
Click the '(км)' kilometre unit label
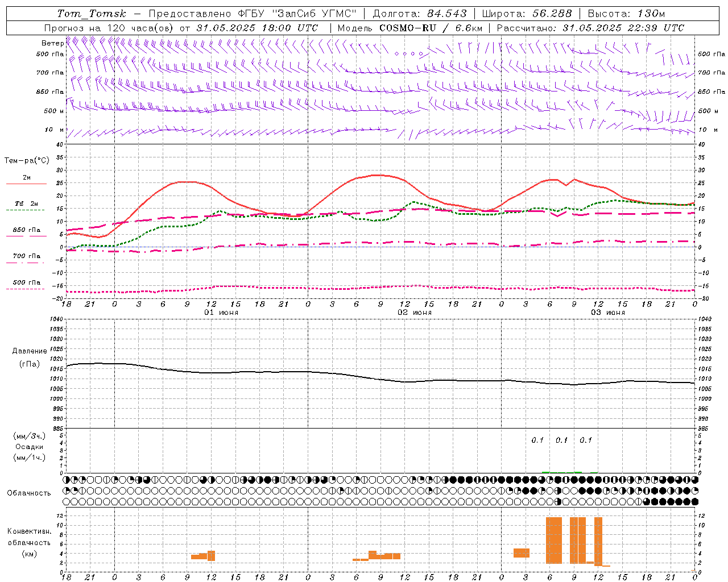tap(29, 554)
